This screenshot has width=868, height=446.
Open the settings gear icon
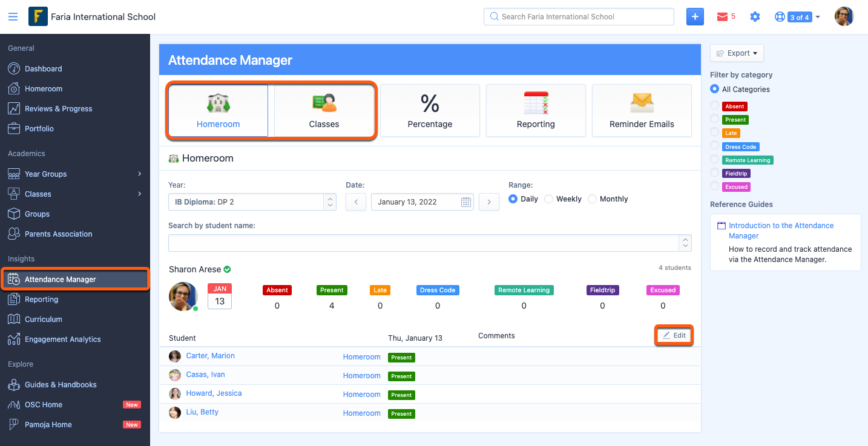pyautogui.click(x=755, y=17)
